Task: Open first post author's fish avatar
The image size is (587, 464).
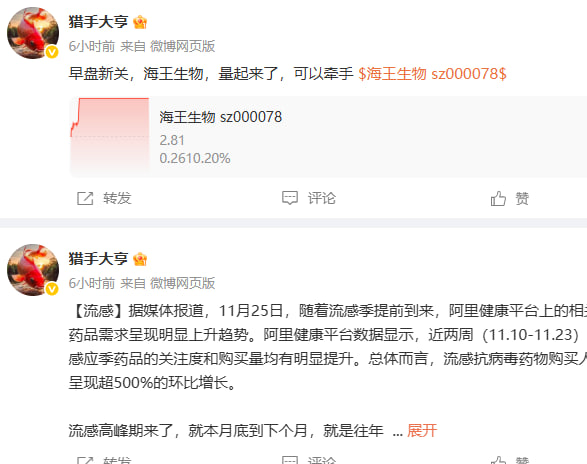Action: [33, 33]
